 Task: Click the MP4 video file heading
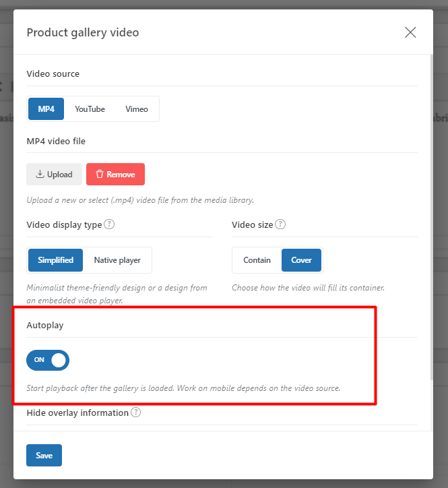(x=56, y=142)
